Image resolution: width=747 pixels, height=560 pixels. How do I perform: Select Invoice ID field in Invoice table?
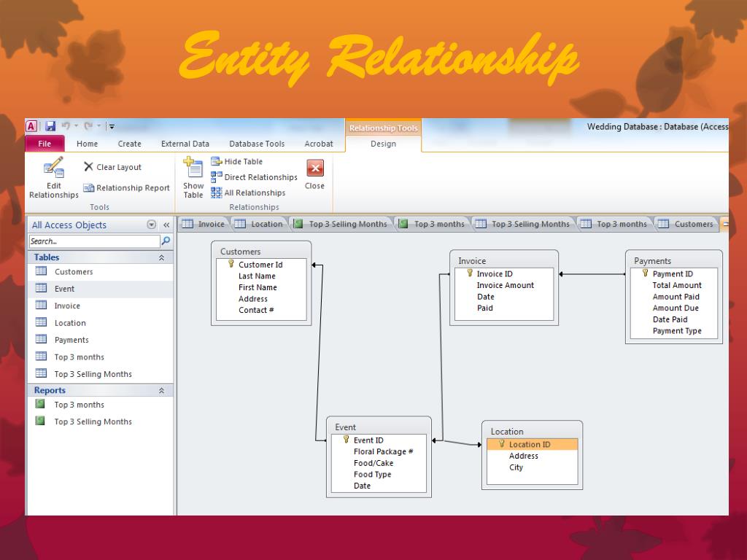click(x=495, y=274)
